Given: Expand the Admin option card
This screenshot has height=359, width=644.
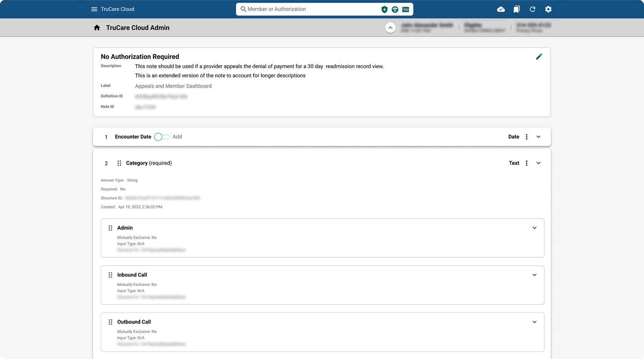Looking at the screenshot, I should point(534,228).
